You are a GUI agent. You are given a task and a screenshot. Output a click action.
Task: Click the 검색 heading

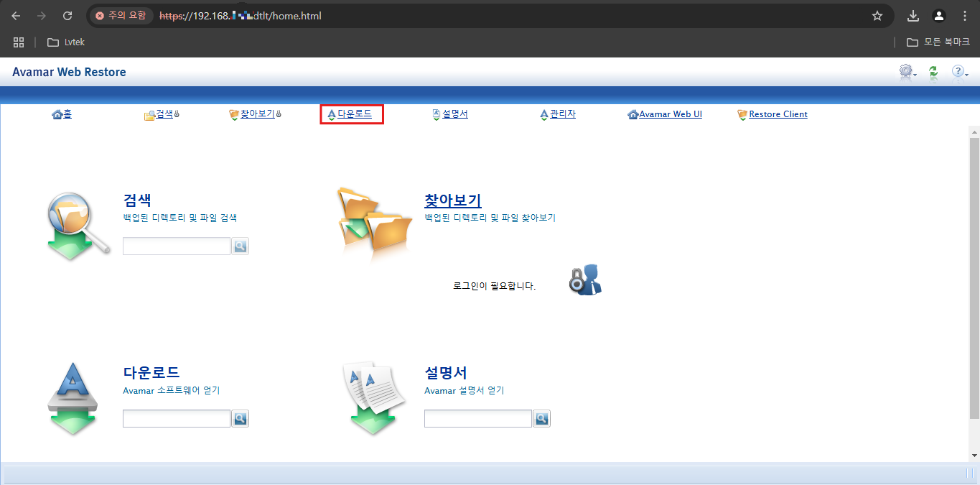tap(137, 200)
